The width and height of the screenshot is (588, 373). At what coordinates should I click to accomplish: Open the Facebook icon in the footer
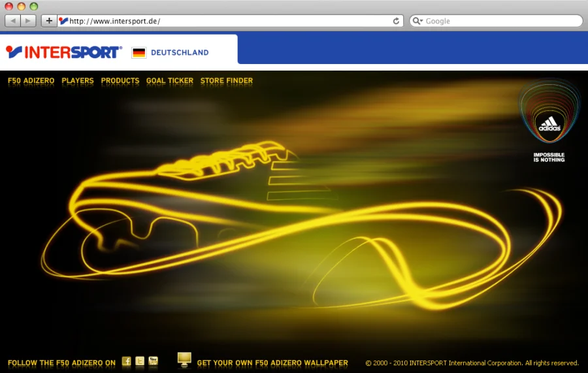tap(127, 361)
